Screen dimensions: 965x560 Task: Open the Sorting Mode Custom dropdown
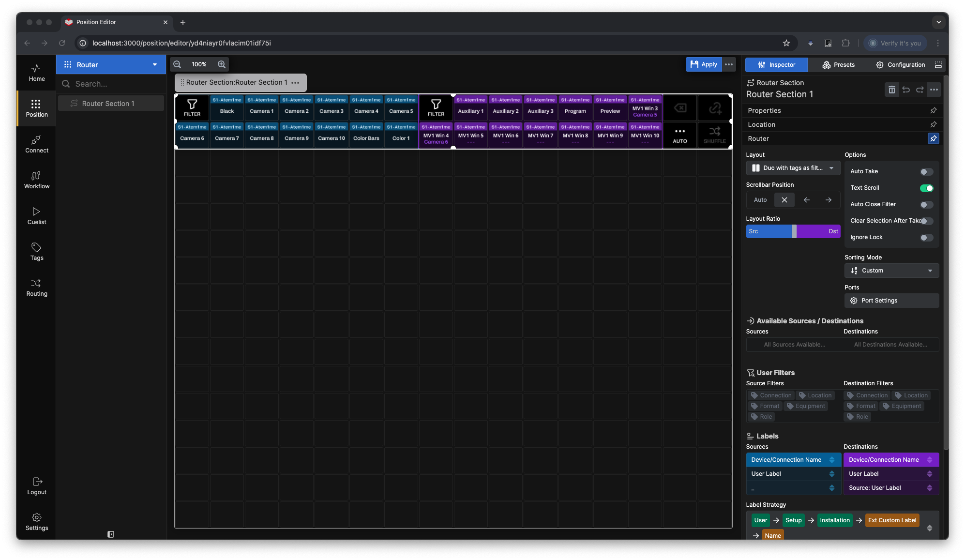[891, 271]
